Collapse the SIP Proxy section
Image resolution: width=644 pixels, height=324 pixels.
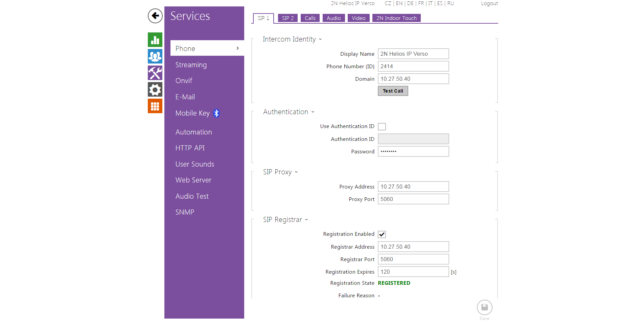pyautogui.click(x=296, y=172)
